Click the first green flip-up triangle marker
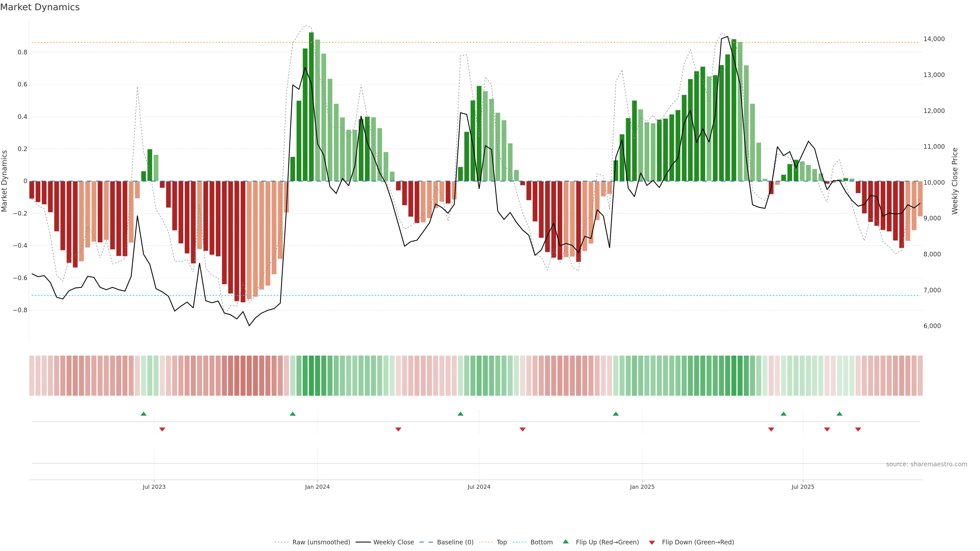This screenshot has height=551, width=980. [x=143, y=414]
